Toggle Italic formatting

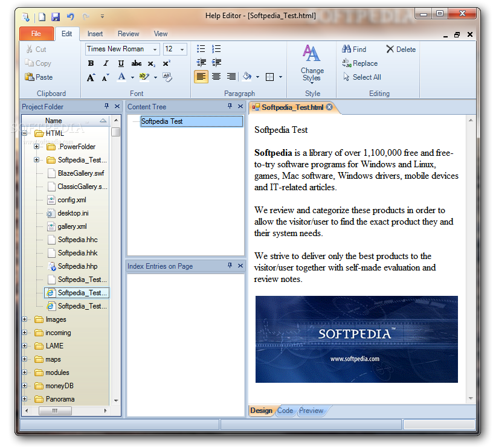pyautogui.click(x=106, y=63)
